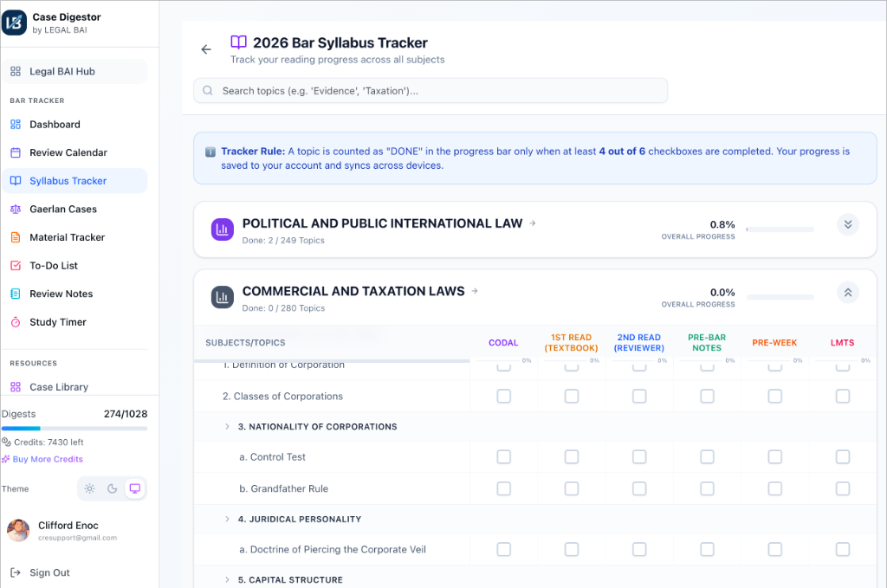The image size is (887, 588).
Task: Check PRE-WEEK for Doctrine of Piercing the Corporate Veil
Action: (774, 549)
